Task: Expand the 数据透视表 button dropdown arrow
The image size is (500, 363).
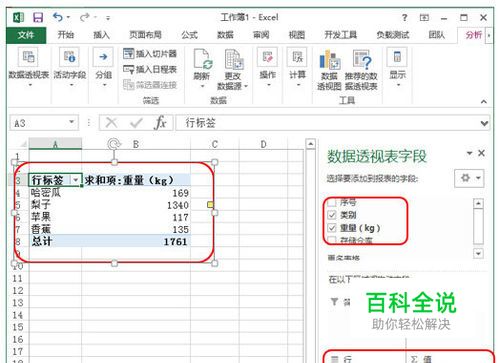Action: coord(29,85)
